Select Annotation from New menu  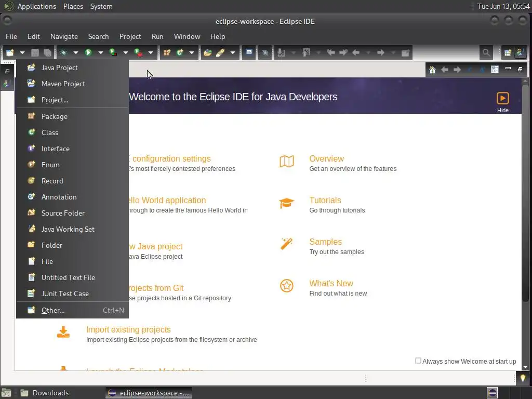(x=72, y=197)
